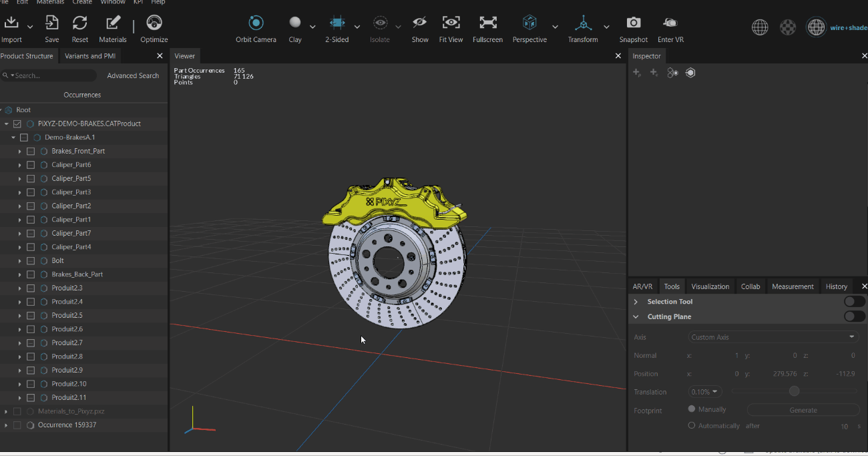This screenshot has height=456, width=868.
Task: Expand the Caliper_Part3 tree node
Action: click(x=19, y=192)
